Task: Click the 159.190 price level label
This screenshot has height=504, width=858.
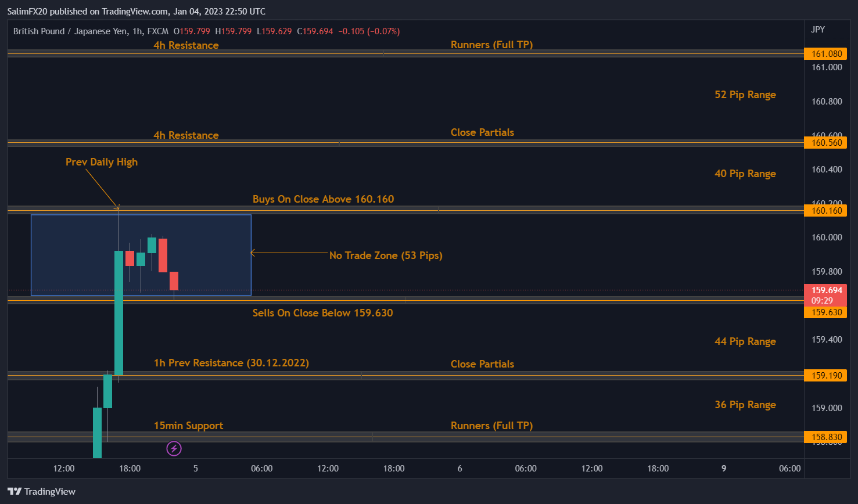Action: [x=825, y=376]
